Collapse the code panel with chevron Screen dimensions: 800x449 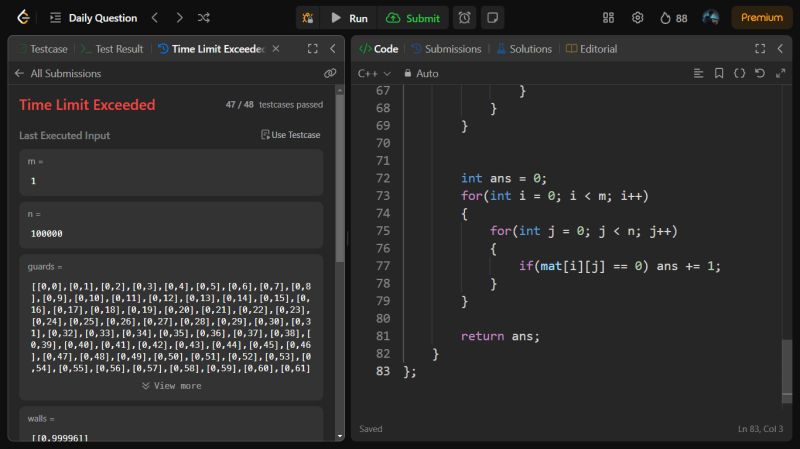[x=780, y=49]
